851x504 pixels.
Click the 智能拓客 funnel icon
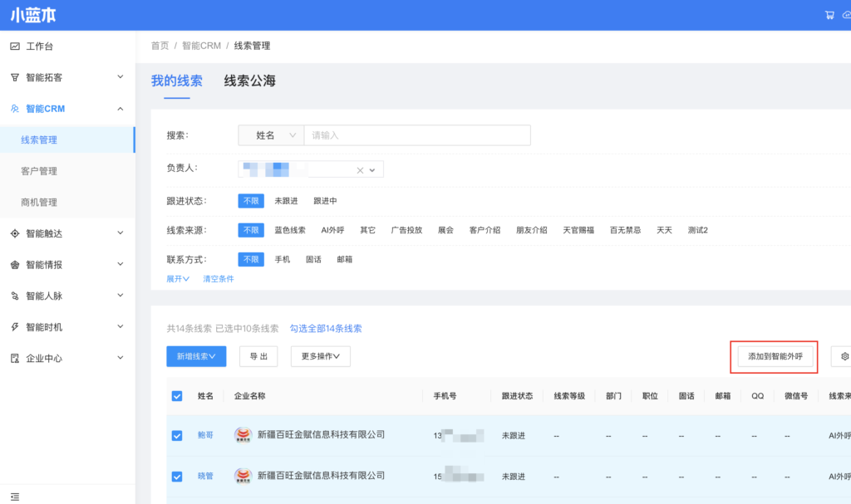pyautogui.click(x=15, y=77)
